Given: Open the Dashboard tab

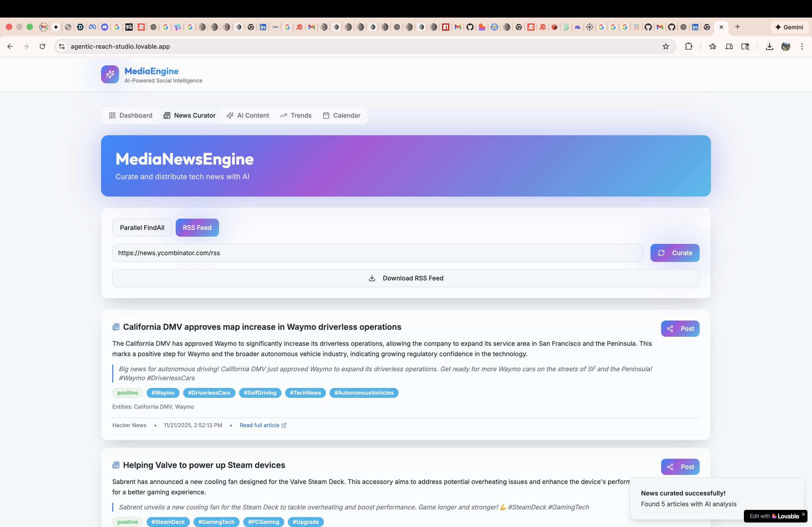Looking at the screenshot, I should click(131, 116).
